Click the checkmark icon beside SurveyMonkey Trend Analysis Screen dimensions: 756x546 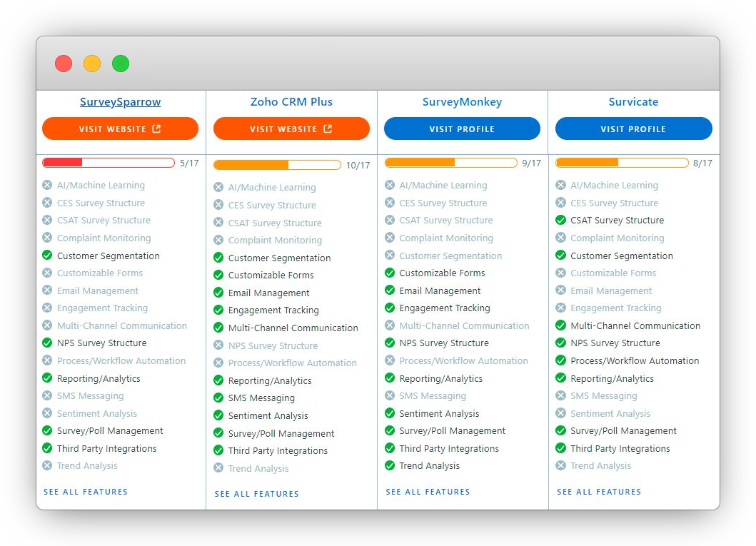point(390,465)
